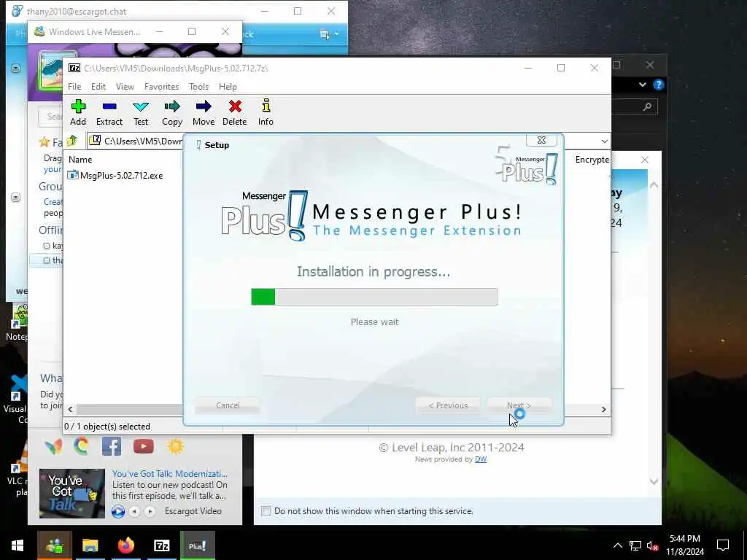Open Messenger Plus taskbar icon
747x560 pixels.
pos(197,545)
